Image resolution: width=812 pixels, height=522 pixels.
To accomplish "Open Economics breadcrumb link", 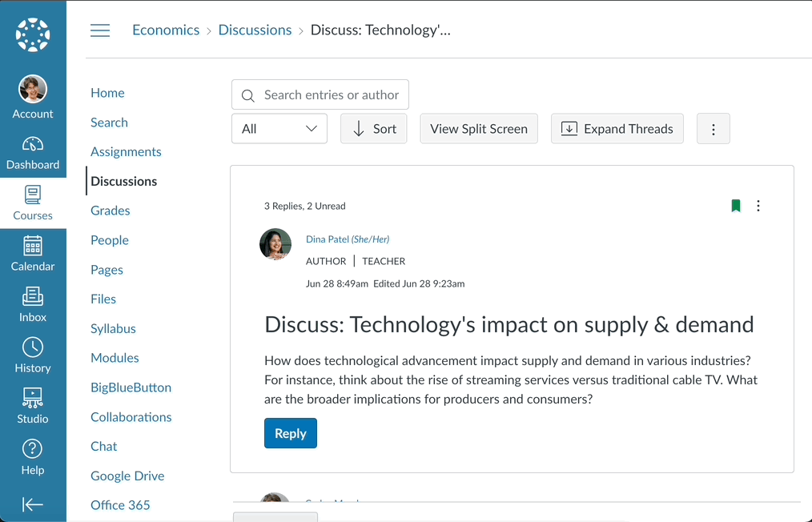I will (x=166, y=30).
